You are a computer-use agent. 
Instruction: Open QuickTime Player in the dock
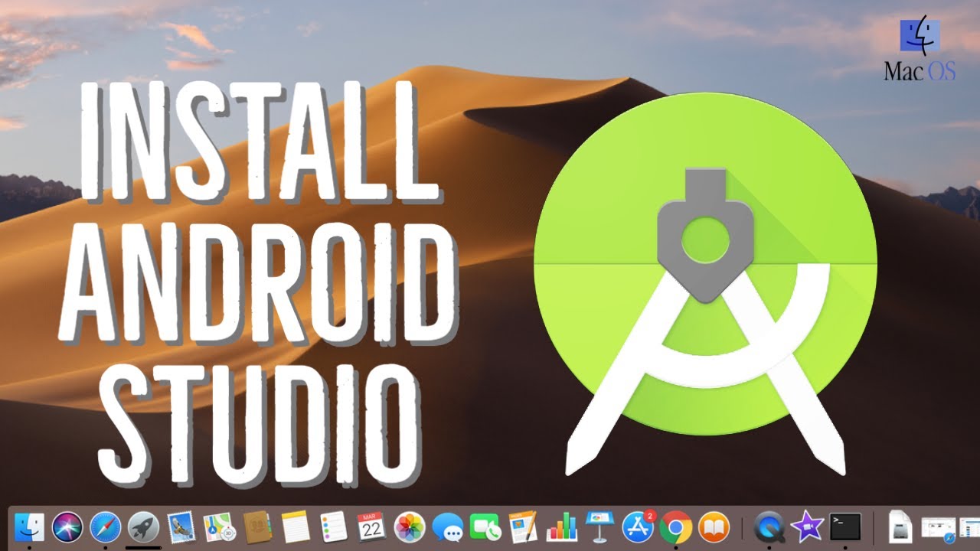pyautogui.click(x=769, y=527)
